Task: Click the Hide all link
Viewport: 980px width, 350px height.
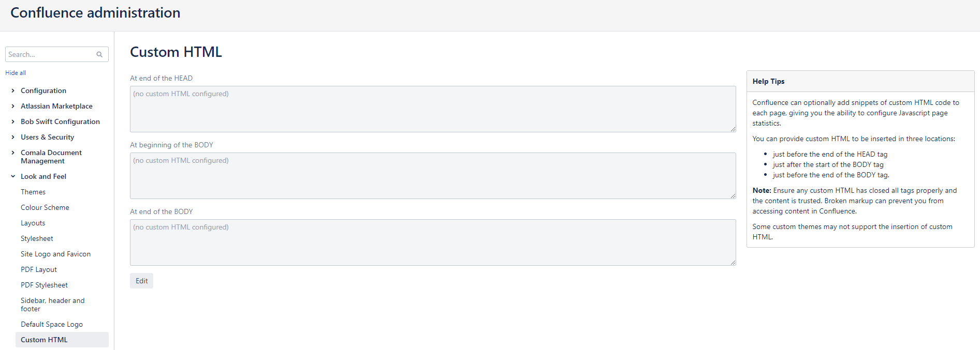Action: click(x=15, y=72)
